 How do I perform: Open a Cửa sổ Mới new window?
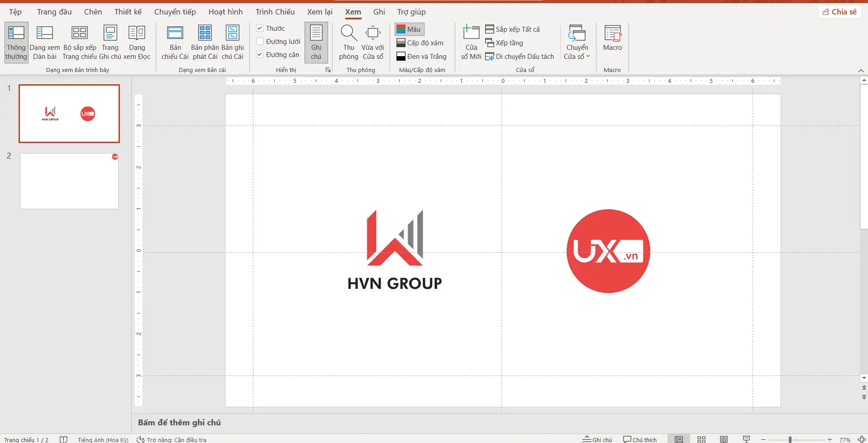pos(471,42)
